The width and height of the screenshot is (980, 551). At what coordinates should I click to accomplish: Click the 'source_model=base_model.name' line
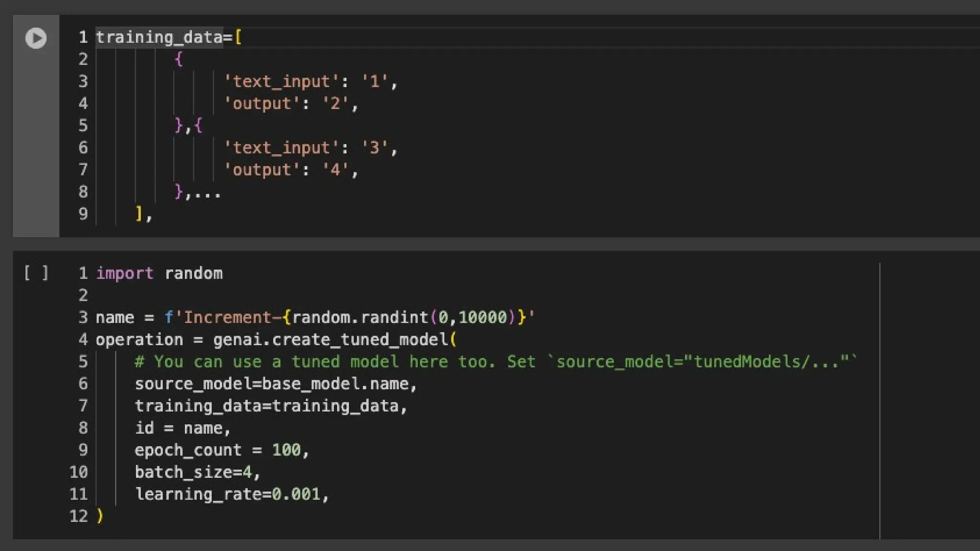(276, 384)
